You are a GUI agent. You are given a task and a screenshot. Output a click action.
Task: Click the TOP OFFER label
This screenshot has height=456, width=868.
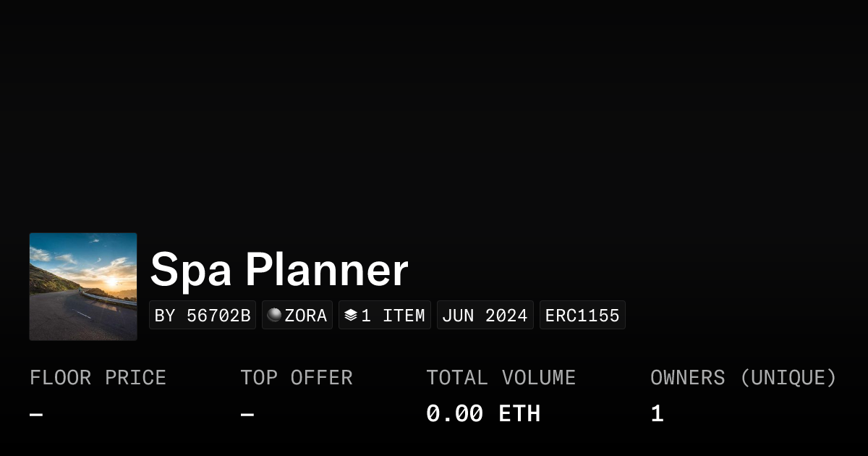297,378
